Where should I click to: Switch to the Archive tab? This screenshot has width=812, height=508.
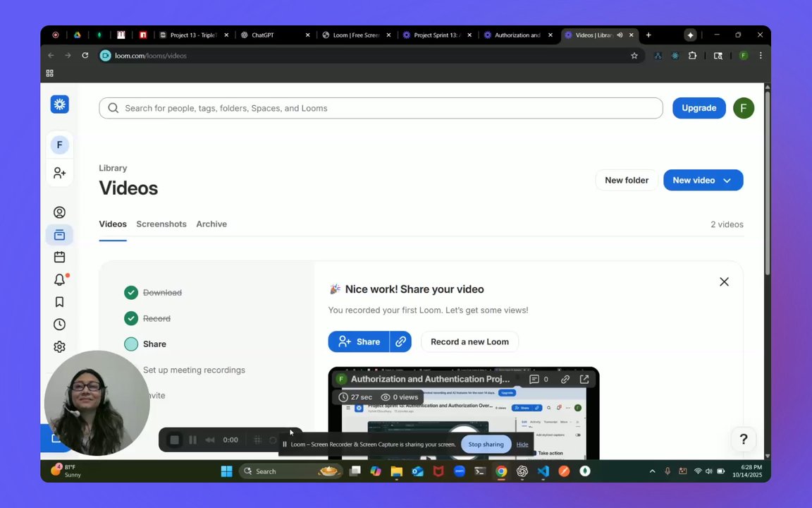211,224
